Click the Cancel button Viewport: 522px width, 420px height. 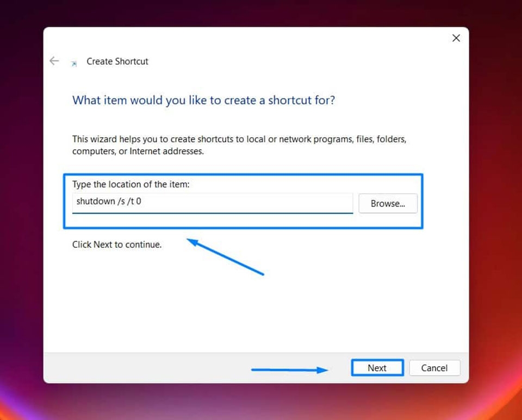(434, 368)
